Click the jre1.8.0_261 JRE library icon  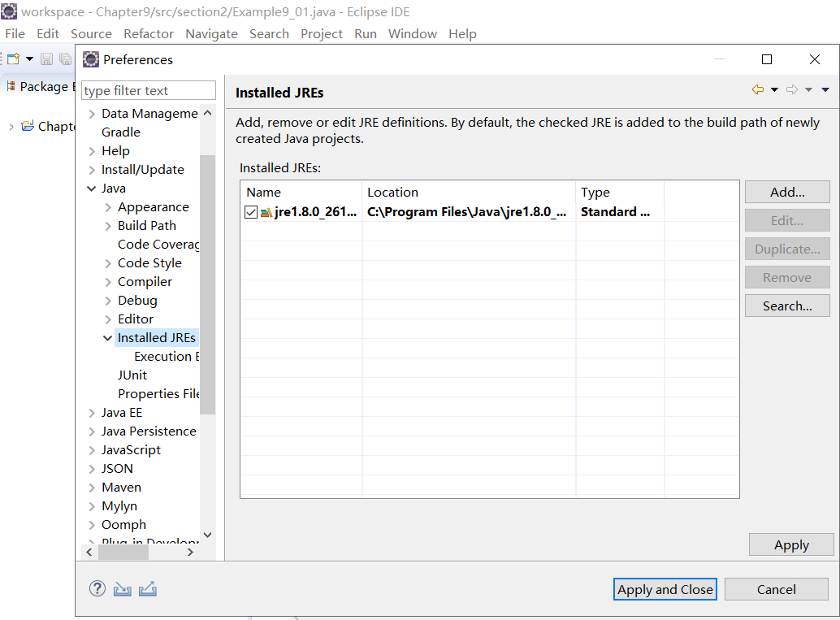coord(266,212)
